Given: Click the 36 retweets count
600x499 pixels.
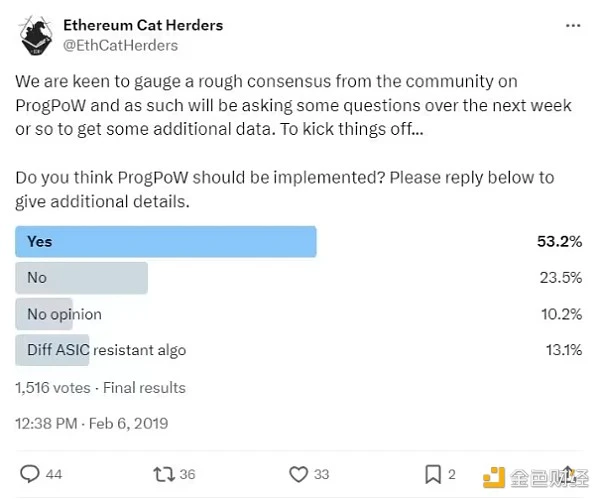Looking at the screenshot, I should [189, 474].
